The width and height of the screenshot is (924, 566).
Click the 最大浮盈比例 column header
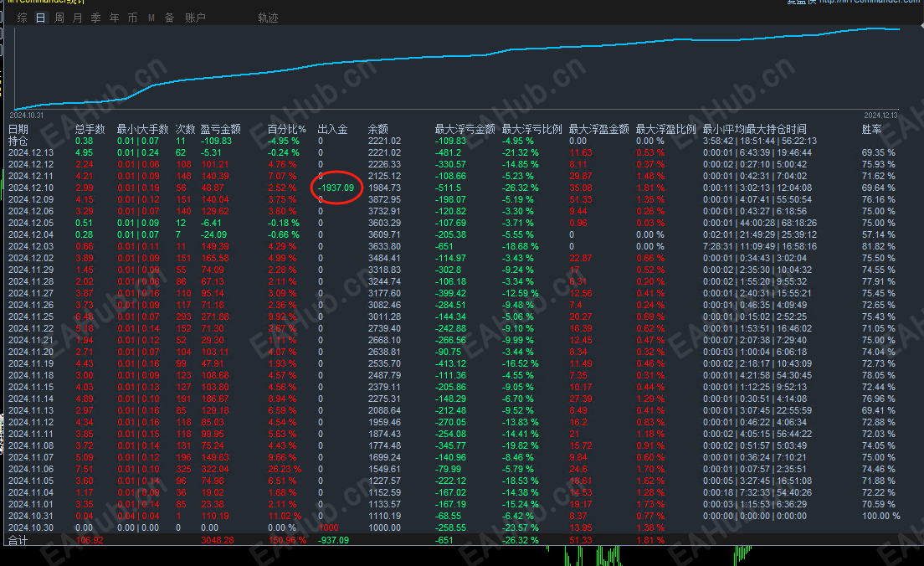[666, 129]
